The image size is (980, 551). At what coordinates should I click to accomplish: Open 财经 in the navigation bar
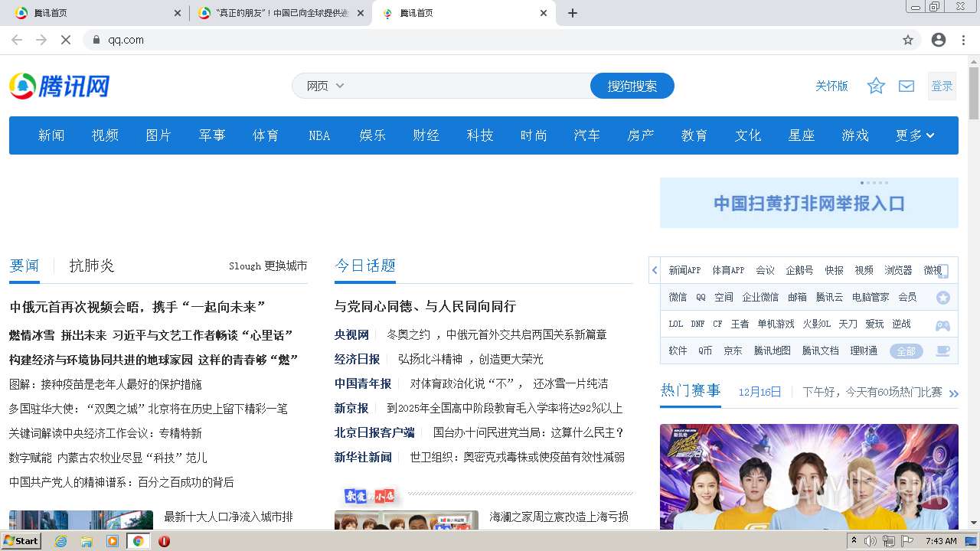pyautogui.click(x=426, y=135)
